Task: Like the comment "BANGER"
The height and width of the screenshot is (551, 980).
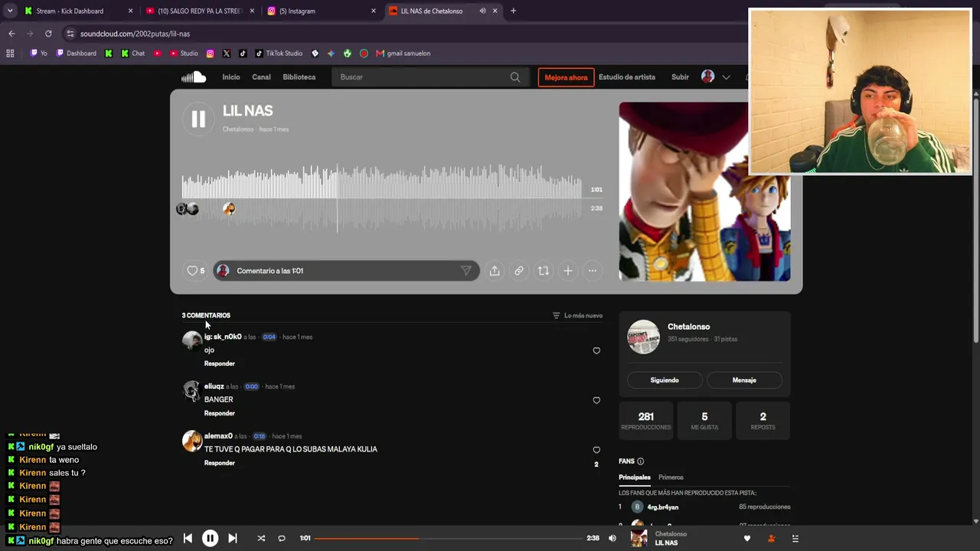Action: [x=596, y=400]
